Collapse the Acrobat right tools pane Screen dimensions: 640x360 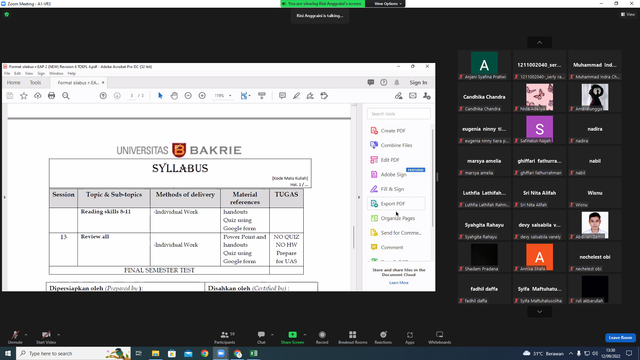click(359, 197)
